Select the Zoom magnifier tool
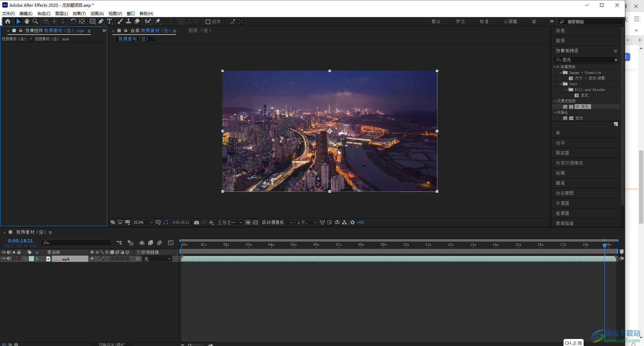The width and height of the screenshot is (644, 346). point(35,21)
